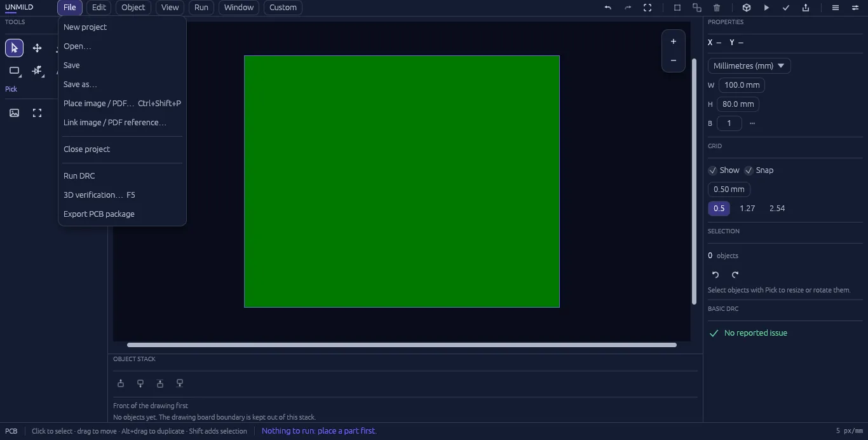Click the PCB mode label in status bar

pos(11,431)
